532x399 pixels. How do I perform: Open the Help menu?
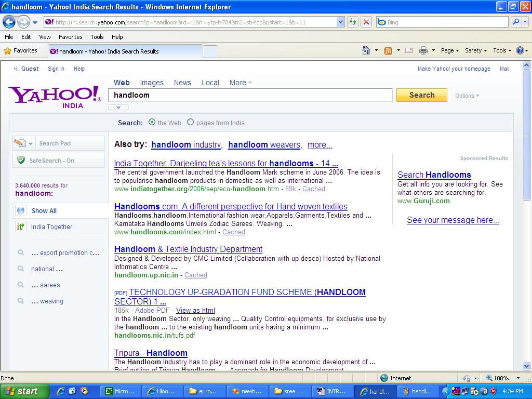click(x=117, y=37)
